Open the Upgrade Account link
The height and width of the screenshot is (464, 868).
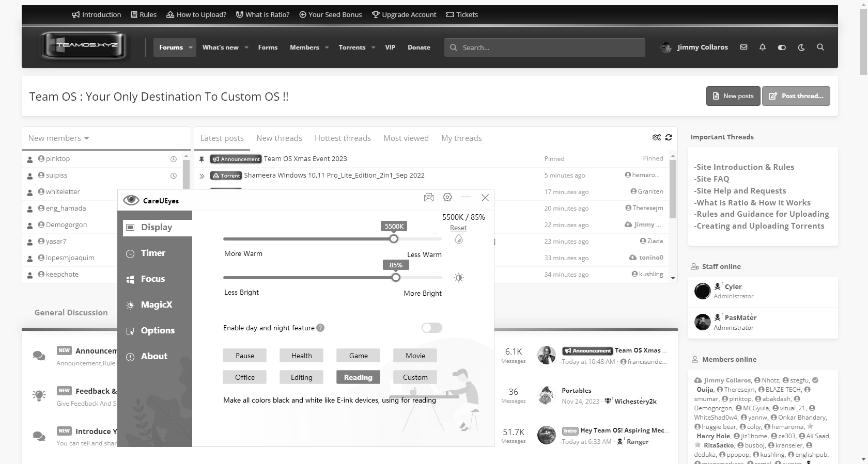point(404,14)
